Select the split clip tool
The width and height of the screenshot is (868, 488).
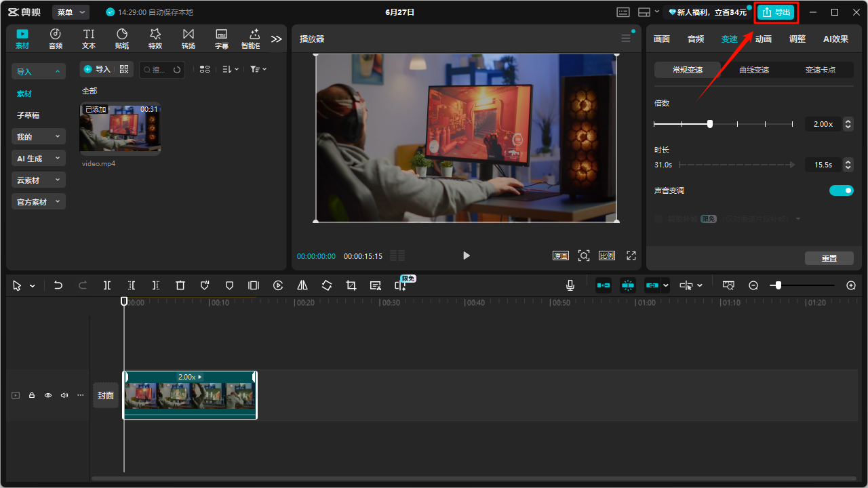pos(107,285)
